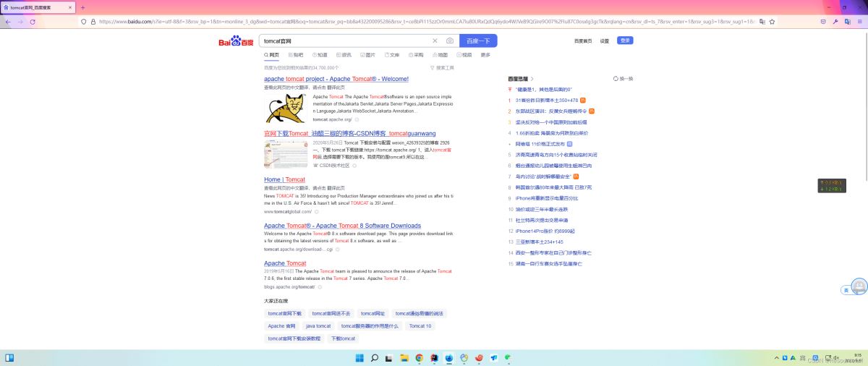Select related search tomcat网址
Screen dimensions: 868x366
(373, 313)
